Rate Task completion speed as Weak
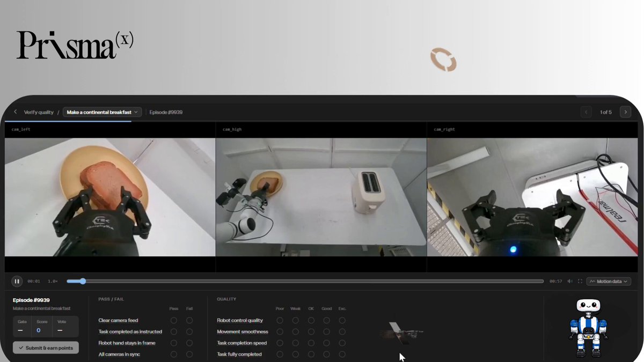This screenshot has height=362, width=644. coord(295,343)
